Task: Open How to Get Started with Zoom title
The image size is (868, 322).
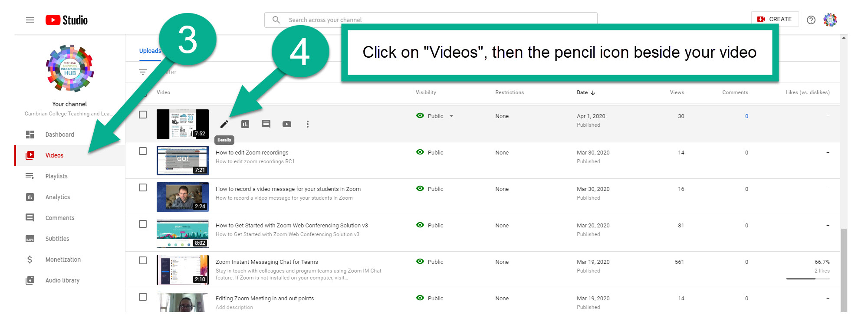Action: tap(292, 225)
